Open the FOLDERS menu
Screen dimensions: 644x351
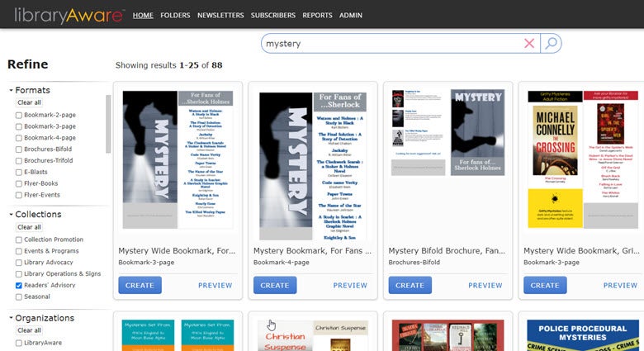pos(175,15)
